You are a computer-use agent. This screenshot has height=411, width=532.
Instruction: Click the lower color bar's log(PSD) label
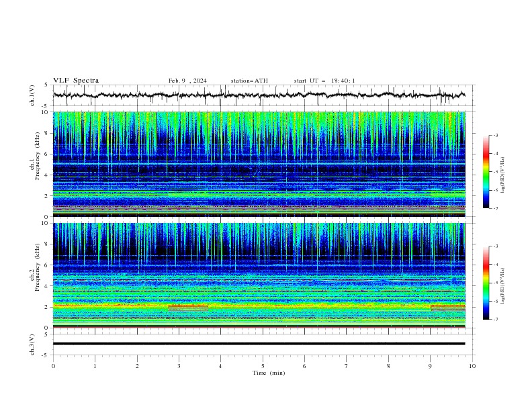(x=503, y=286)
